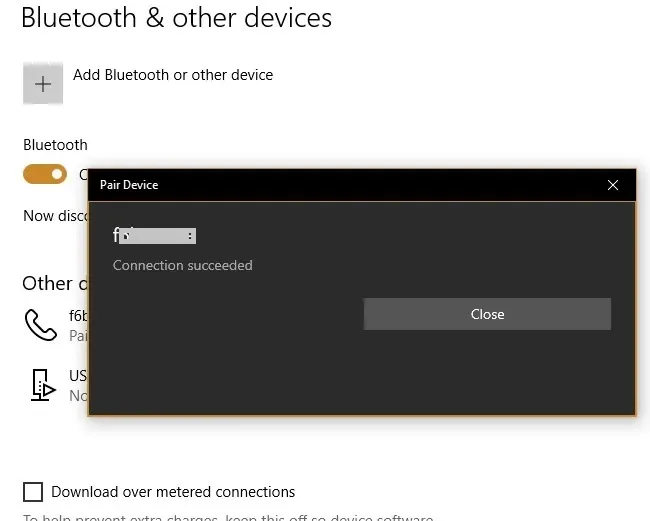Select 'Add Bluetooth or other device' label
The width and height of the screenshot is (650, 521).
[x=173, y=75]
